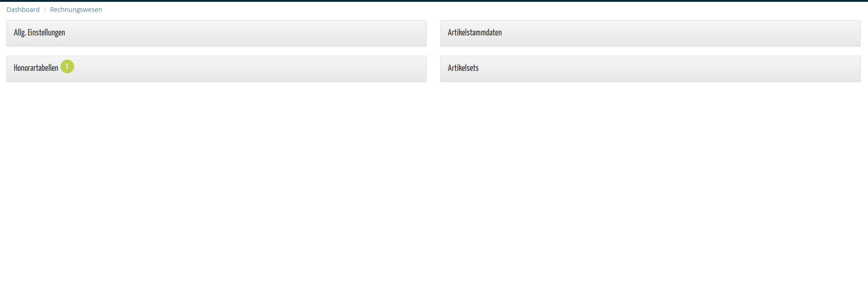
Task: Expand the Artikelstammdaten panel
Action: (650, 33)
